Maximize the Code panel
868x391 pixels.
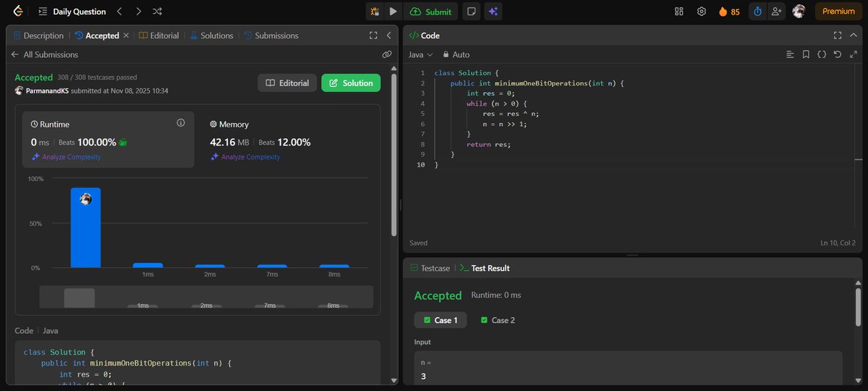click(x=838, y=35)
